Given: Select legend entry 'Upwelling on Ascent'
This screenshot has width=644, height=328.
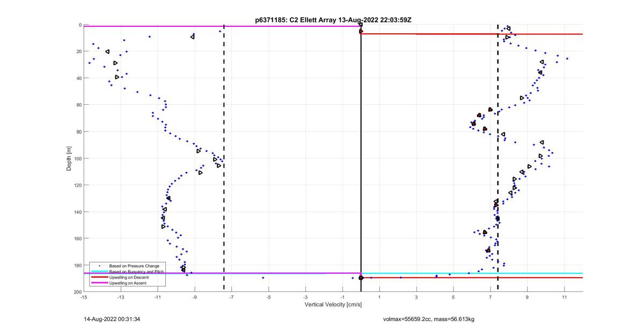Looking at the screenshot, I should tap(128, 283).
